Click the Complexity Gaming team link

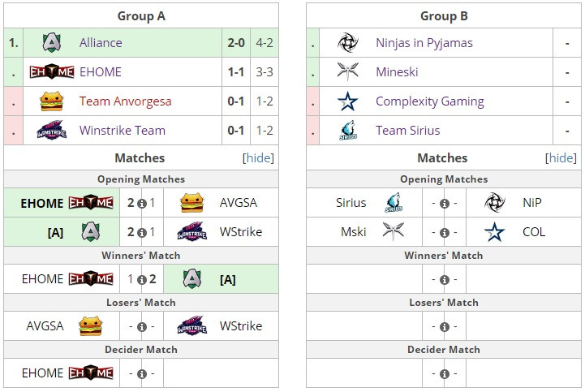(430, 101)
